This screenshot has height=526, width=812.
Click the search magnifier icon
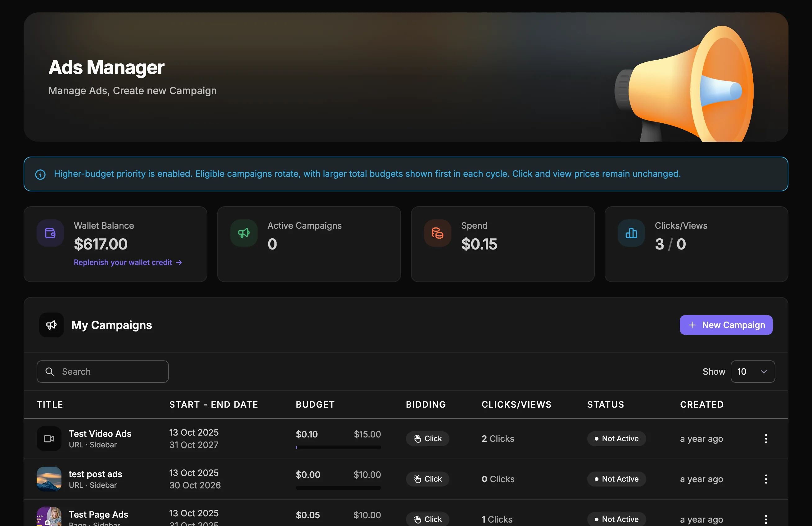[x=50, y=372]
